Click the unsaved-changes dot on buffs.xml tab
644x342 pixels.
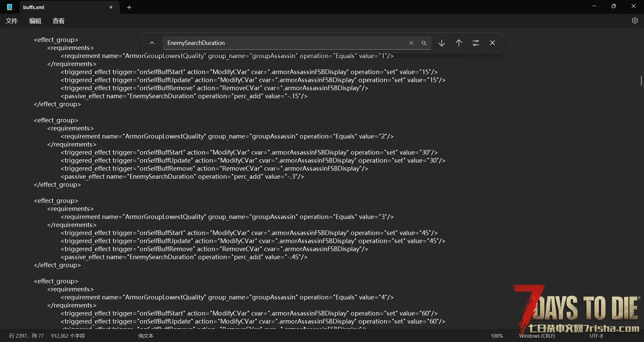tap(111, 7)
